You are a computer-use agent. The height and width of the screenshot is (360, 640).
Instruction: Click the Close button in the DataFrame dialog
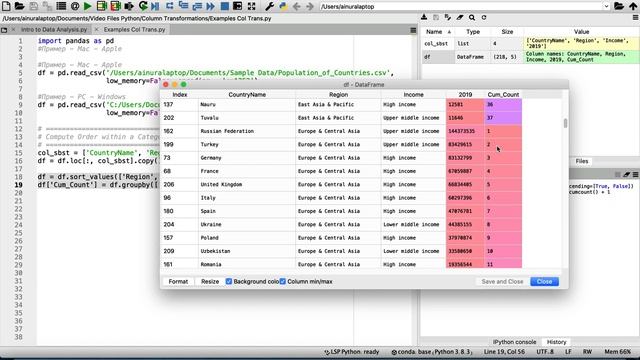point(544,281)
